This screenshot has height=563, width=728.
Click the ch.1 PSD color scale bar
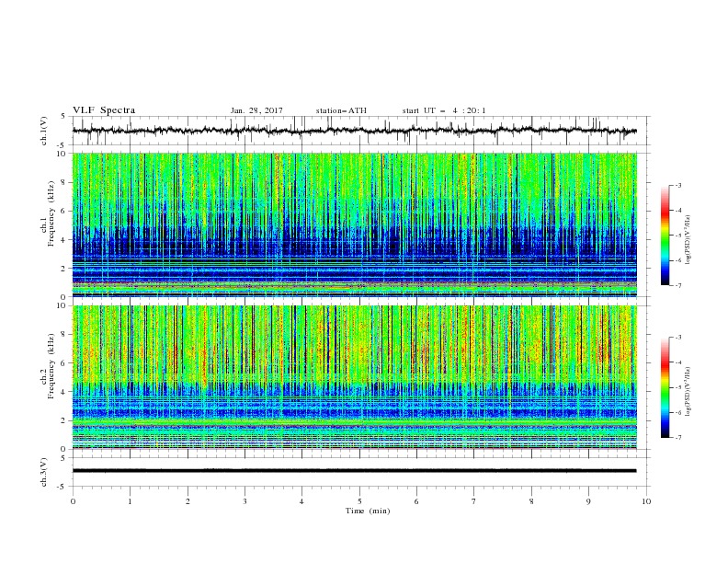(x=665, y=236)
